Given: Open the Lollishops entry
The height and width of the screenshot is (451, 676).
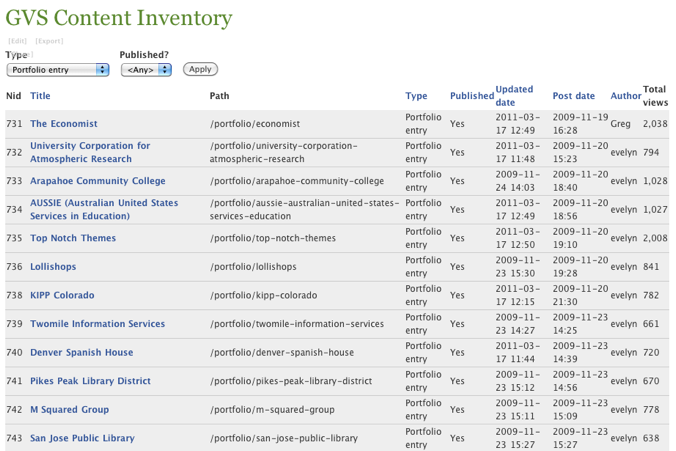Looking at the screenshot, I should point(53,266).
